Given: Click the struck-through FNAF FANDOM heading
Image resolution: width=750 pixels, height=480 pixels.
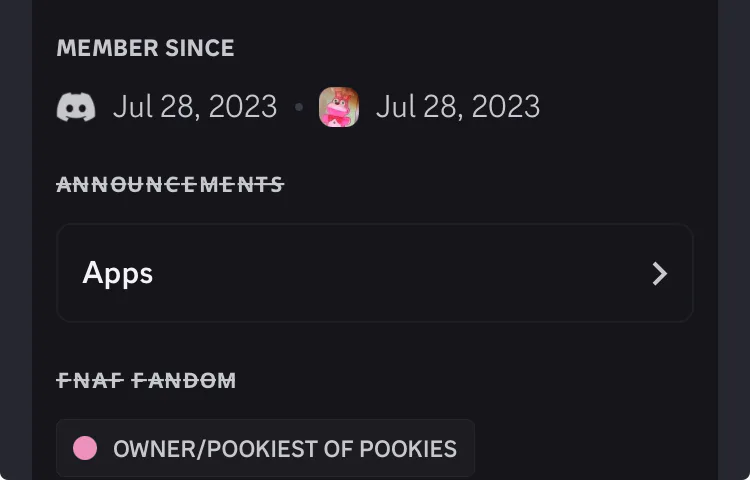Looking at the screenshot, I should (x=146, y=380).
